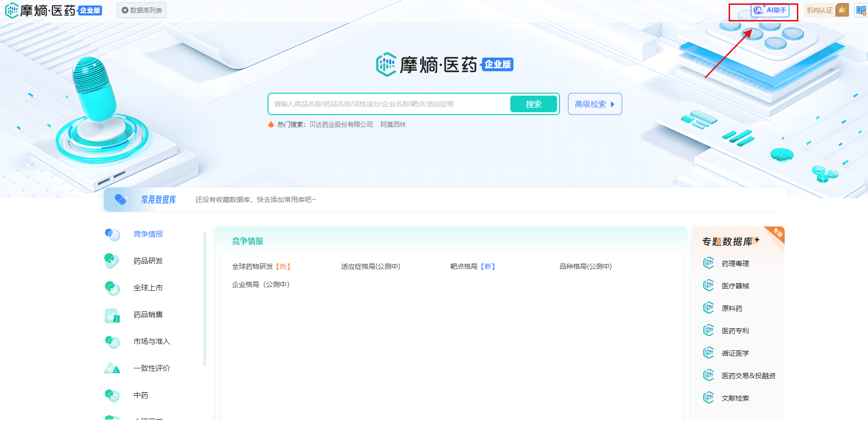Click the 搜索 button
This screenshot has height=423, width=868.
(x=533, y=104)
